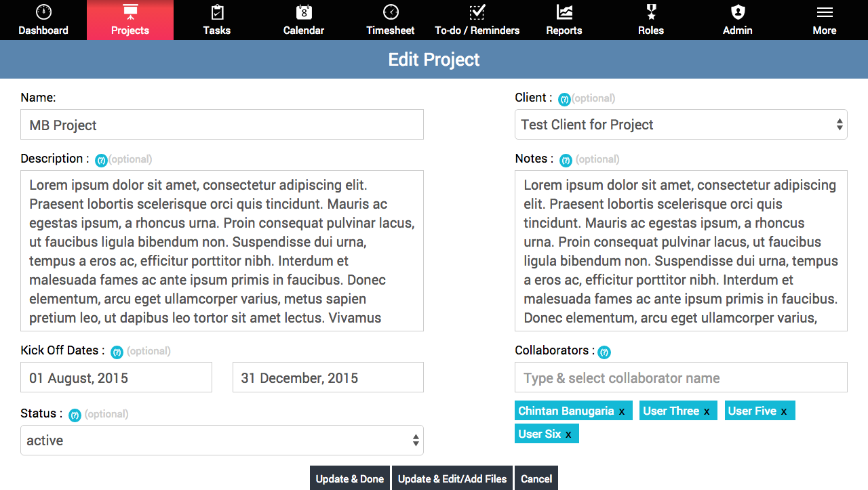This screenshot has width=868, height=490.
Task: Open the Admin menu item
Action: click(x=738, y=20)
